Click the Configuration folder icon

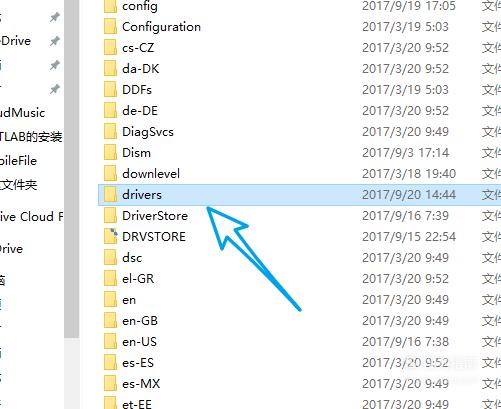110,27
